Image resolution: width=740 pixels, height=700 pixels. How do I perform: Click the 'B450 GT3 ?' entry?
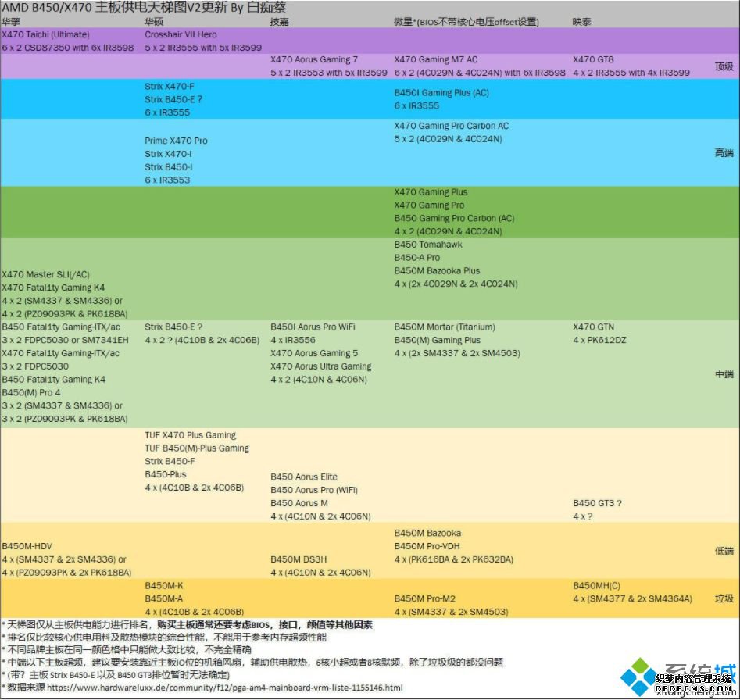tap(598, 503)
